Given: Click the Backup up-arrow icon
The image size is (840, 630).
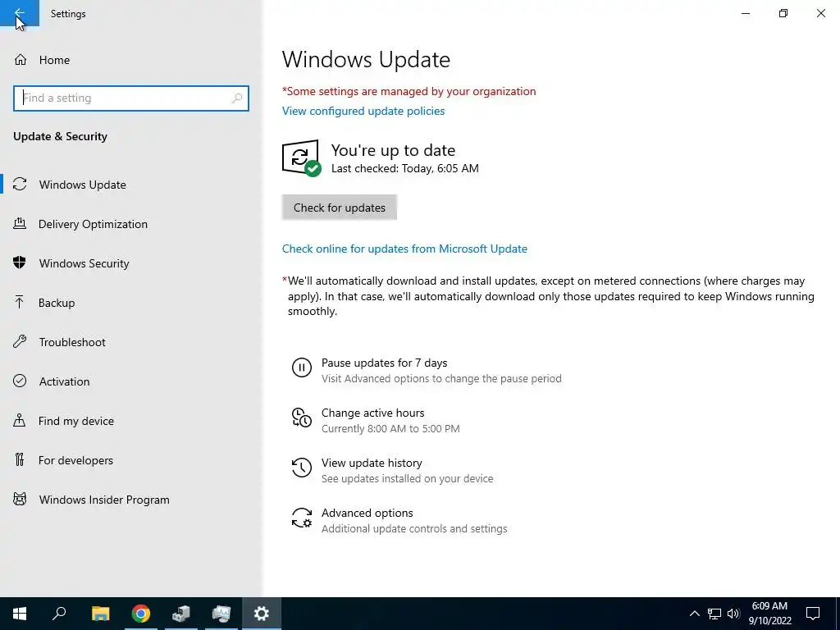Looking at the screenshot, I should (20, 302).
